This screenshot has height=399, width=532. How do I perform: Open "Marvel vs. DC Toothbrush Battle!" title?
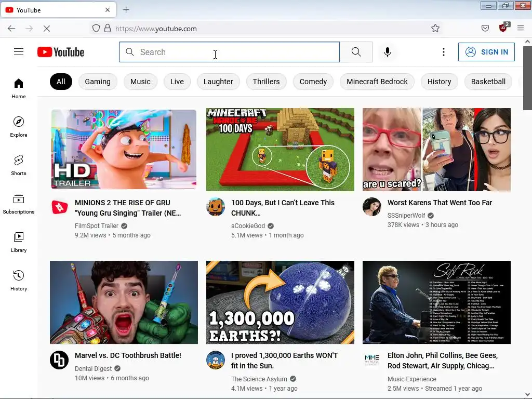(x=128, y=355)
